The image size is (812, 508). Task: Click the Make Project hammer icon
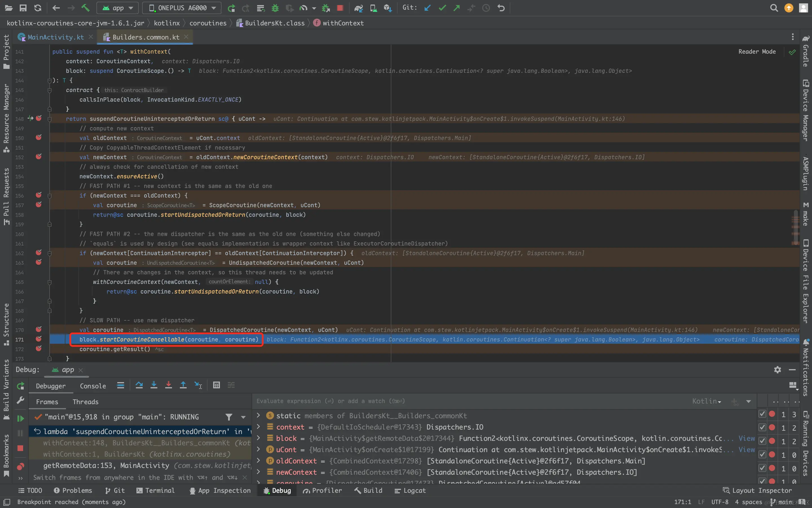[x=85, y=8]
